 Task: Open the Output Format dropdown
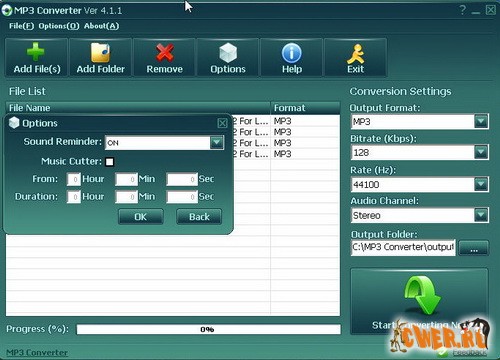[481, 121]
